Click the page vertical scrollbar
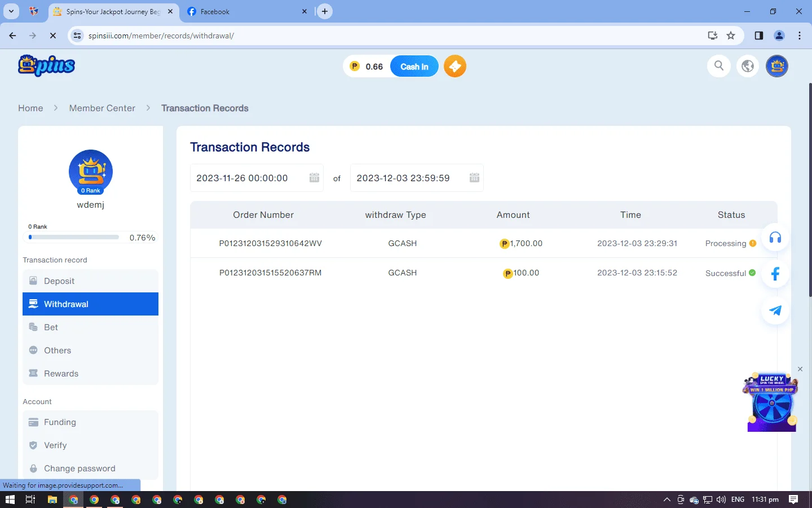The height and width of the screenshot is (508, 812). 810,190
